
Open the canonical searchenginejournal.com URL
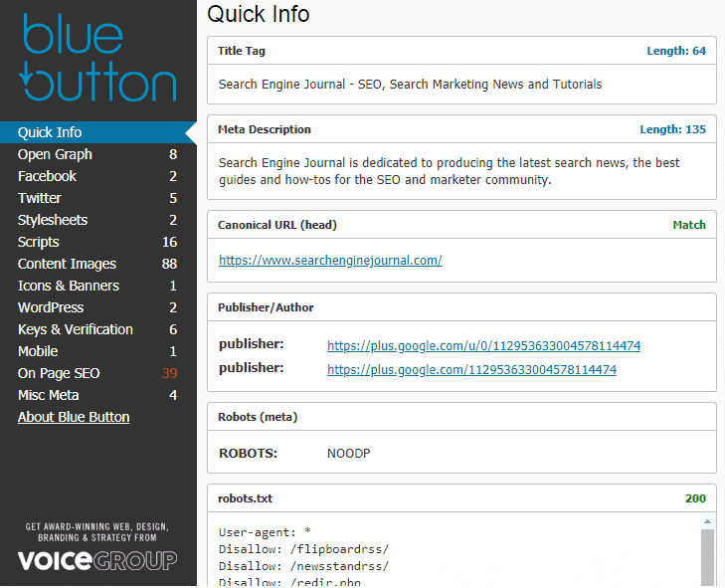(330, 261)
